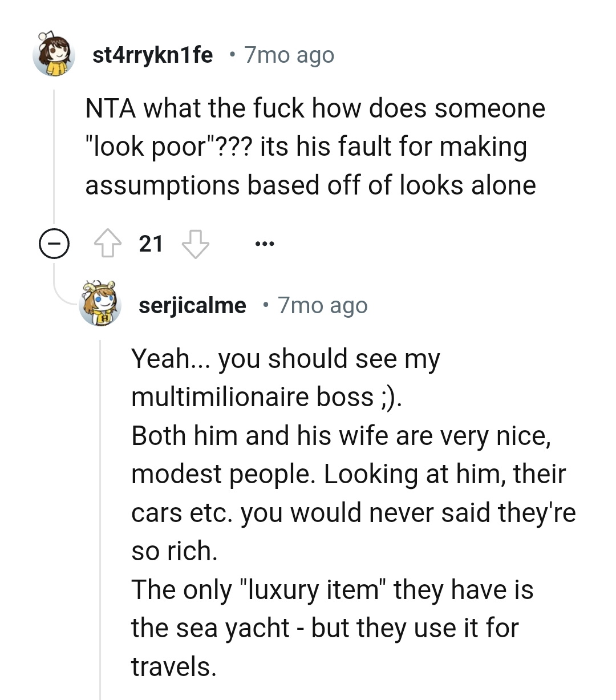Open st4rrykn1fe's user profile
The image size is (616, 700).
(x=153, y=54)
